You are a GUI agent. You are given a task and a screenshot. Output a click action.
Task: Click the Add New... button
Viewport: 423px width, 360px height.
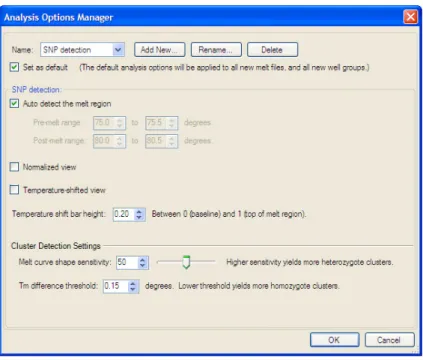click(x=159, y=50)
